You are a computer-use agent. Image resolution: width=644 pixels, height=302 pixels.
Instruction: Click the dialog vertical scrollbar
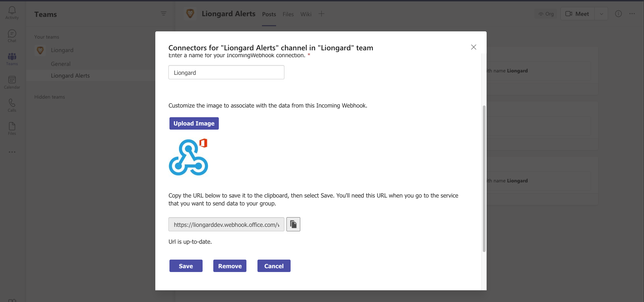[x=484, y=179]
